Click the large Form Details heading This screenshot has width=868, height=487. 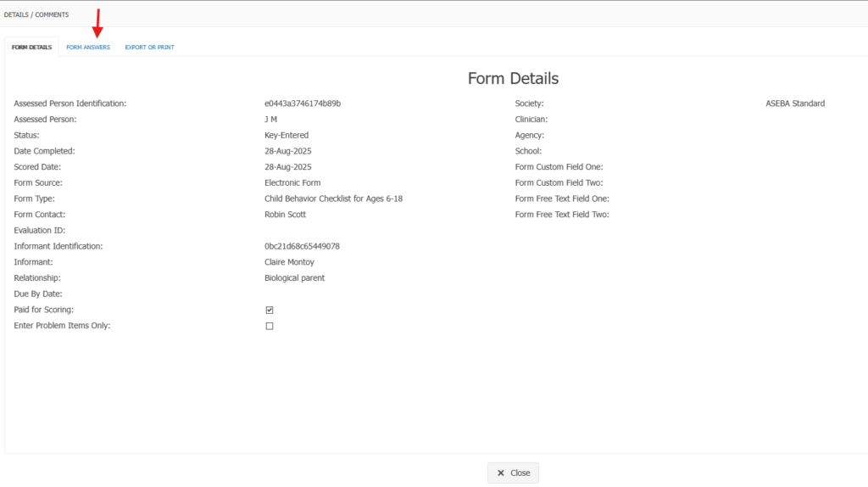[513, 79]
